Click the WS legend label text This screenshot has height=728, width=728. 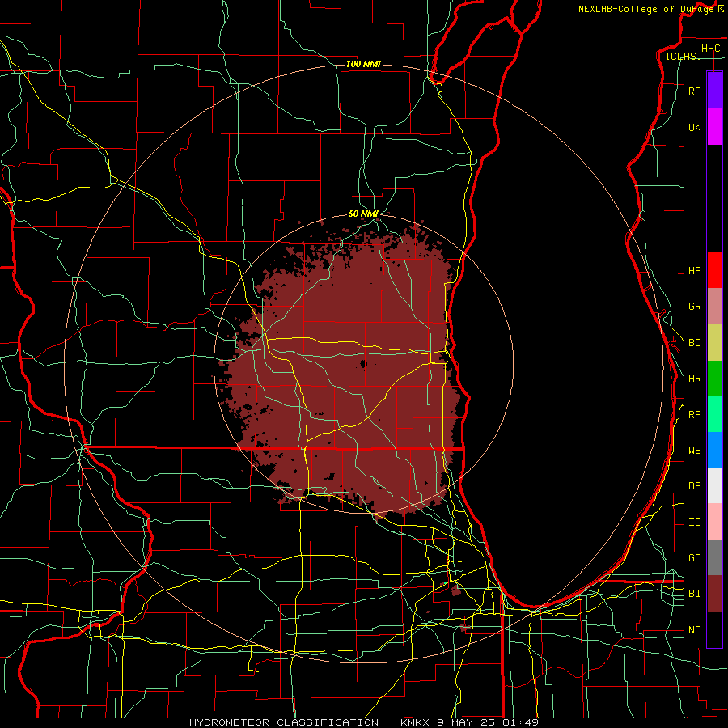coord(694,451)
